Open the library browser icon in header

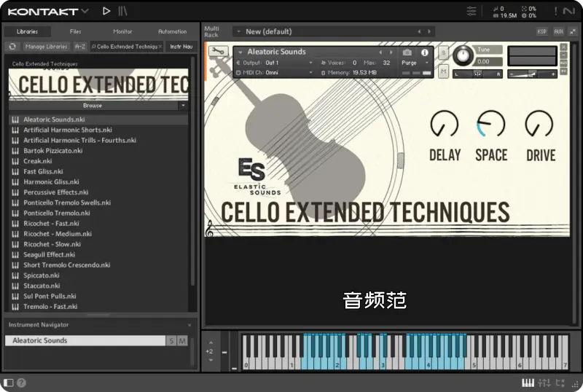(123, 11)
